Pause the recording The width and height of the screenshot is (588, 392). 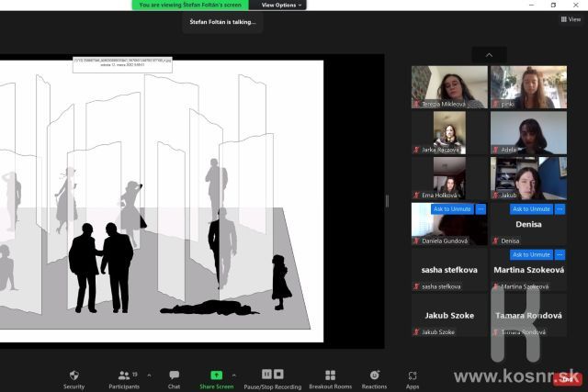(266, 375)
